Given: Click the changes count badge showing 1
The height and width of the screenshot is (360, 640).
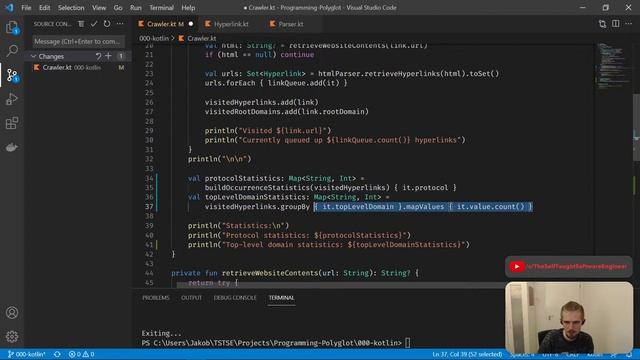Looking at the screenshot, I should 121,56.
